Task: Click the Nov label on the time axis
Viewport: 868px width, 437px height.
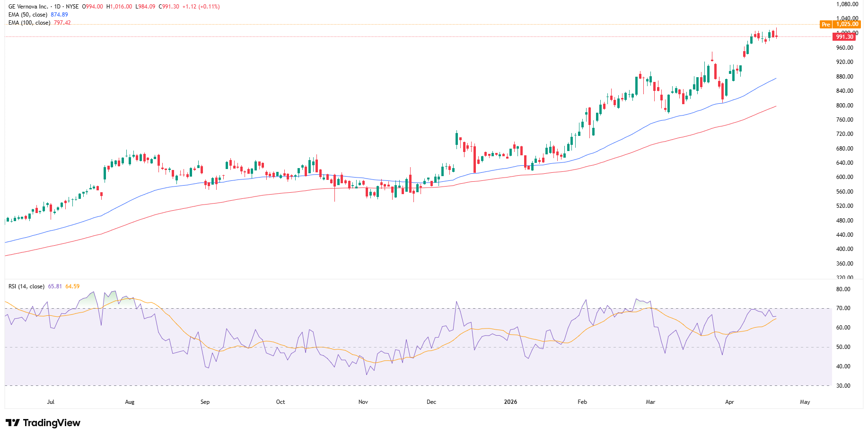Action: (363, 402)
